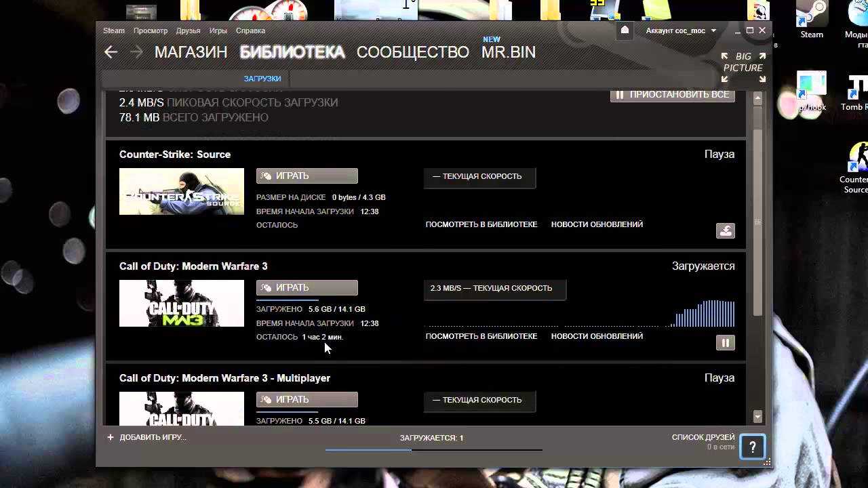This screenshot has height=488, width=868.
Task: Open update news for Call of Duty: Modern Warfare 3
Action: click(597, 336)
